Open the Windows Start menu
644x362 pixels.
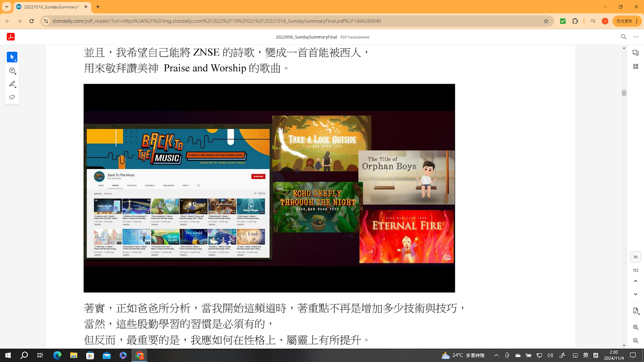8,355
